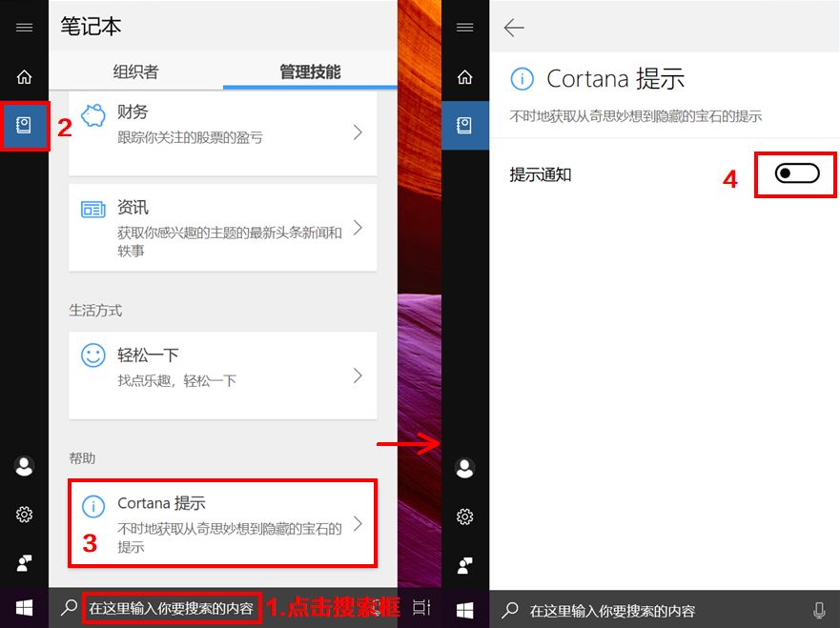
Task: Click the microphone icon in the search bar
Action: tap(818, 611)
